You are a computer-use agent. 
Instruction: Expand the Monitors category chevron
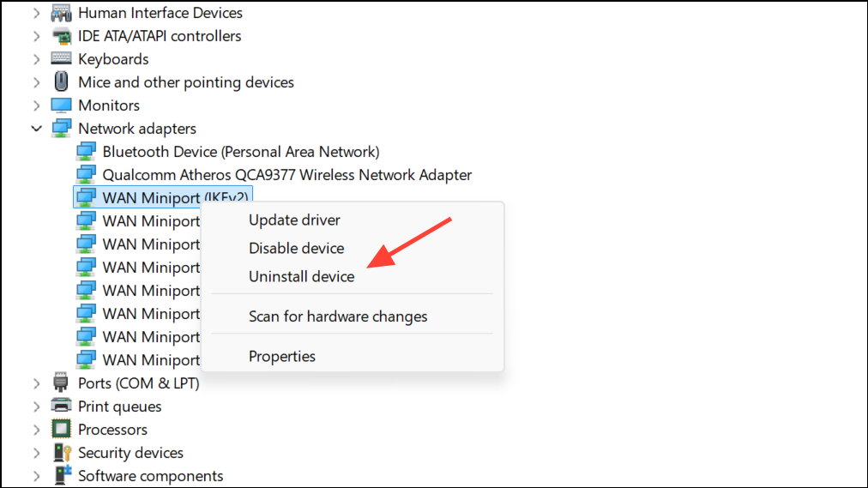[x=37, y=105]
